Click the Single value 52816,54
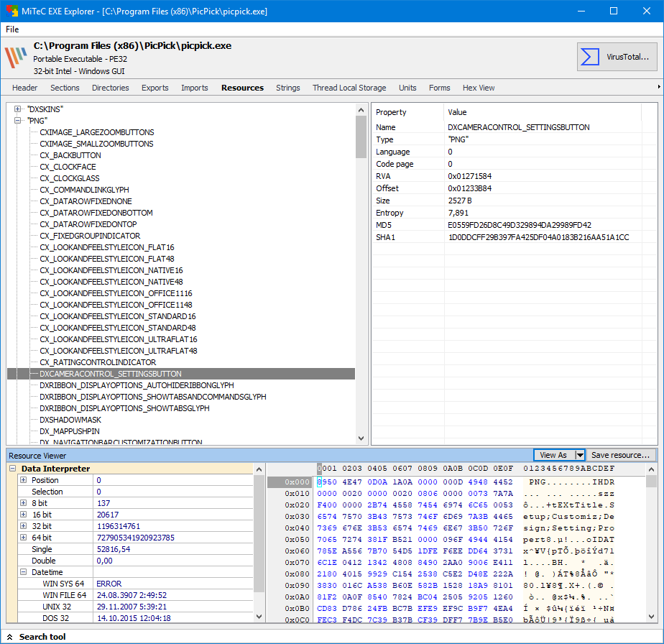The height and width of the screenshot is (644, 664). pos(113,549)
